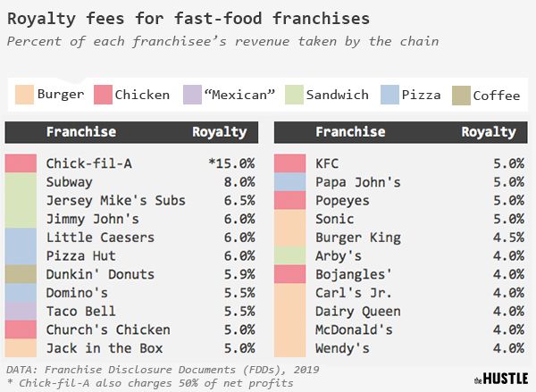Click the Dunkin' Donuts coffee color block

(21, 274)
